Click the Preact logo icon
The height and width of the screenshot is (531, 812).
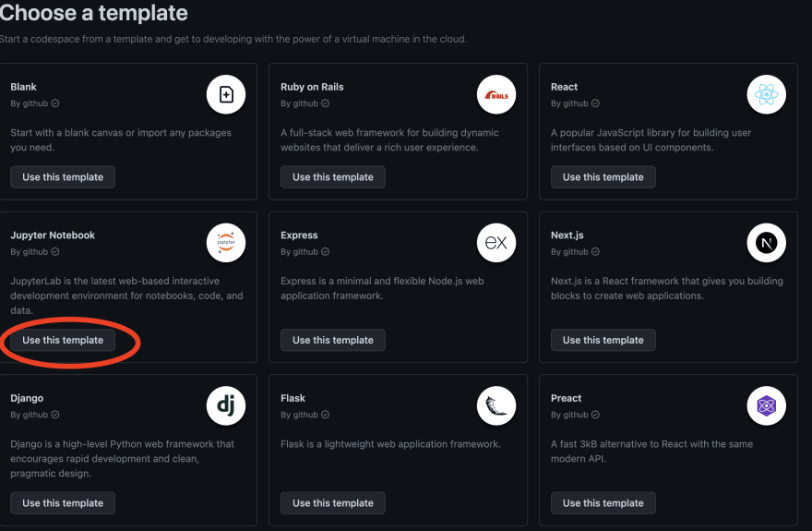coord(766,405)
